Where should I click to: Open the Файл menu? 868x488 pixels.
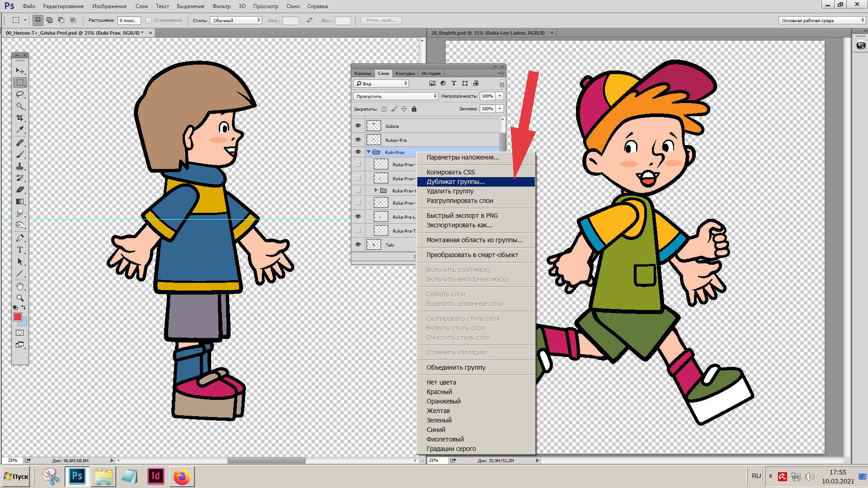[x=29, y=6]
